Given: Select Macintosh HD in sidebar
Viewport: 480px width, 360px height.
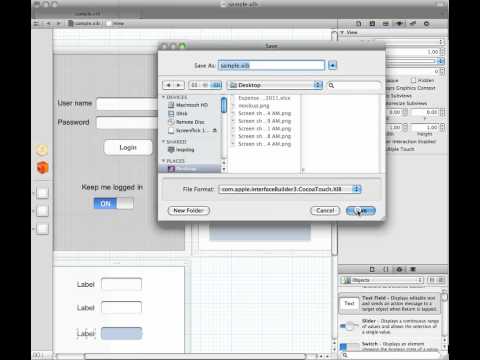Looking at the screenshot, I should coord(188,105).
